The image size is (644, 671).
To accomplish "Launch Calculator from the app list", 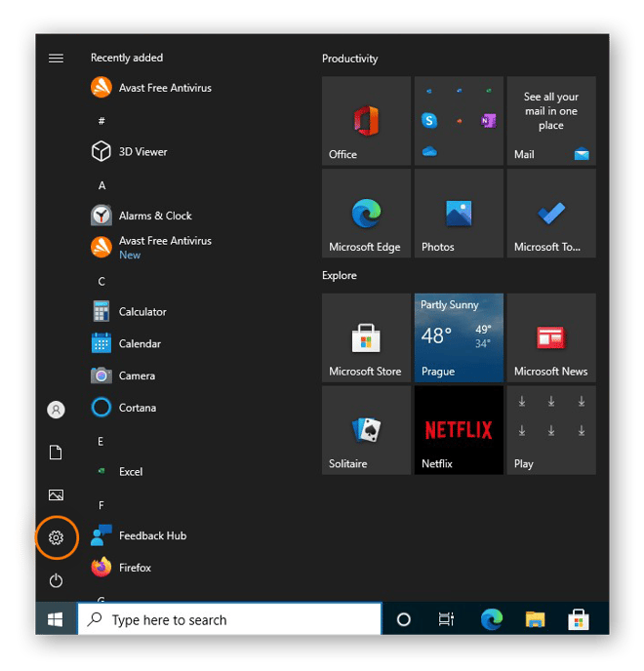I will point(129,311).
